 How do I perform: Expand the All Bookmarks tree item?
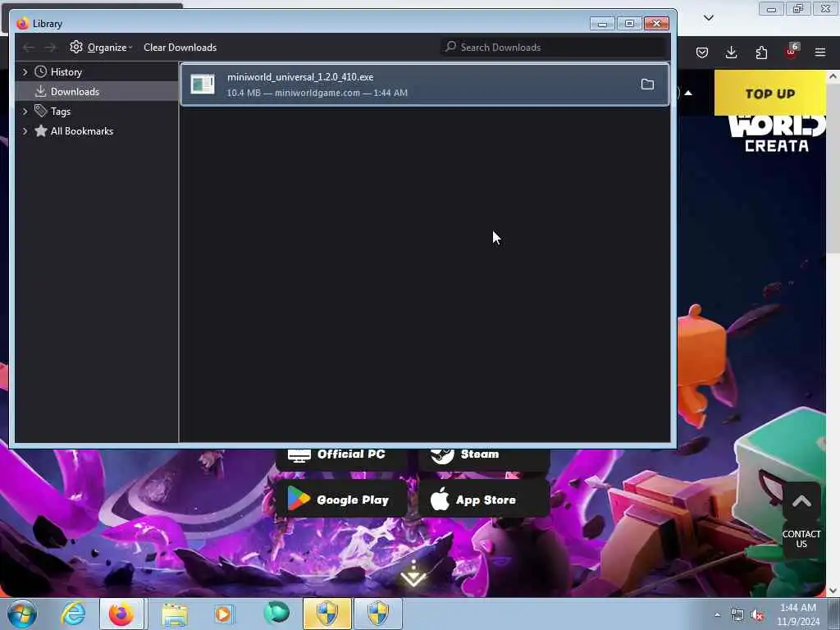[25, 131]
